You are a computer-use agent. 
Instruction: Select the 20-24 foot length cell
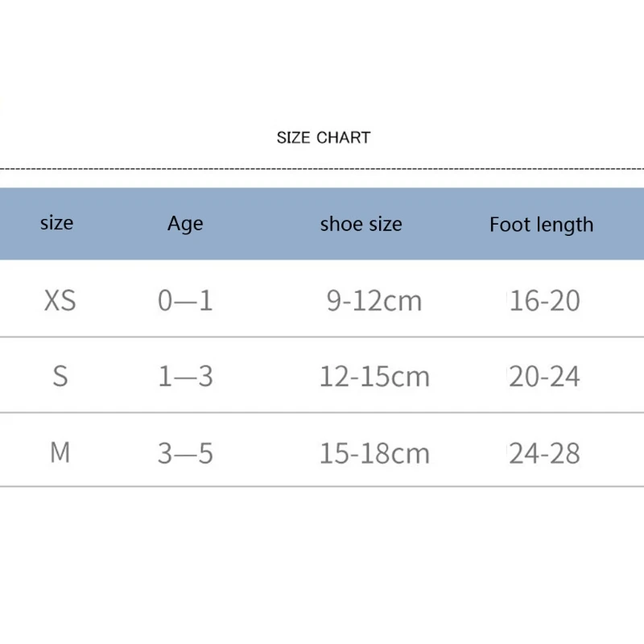coord(544,377)
